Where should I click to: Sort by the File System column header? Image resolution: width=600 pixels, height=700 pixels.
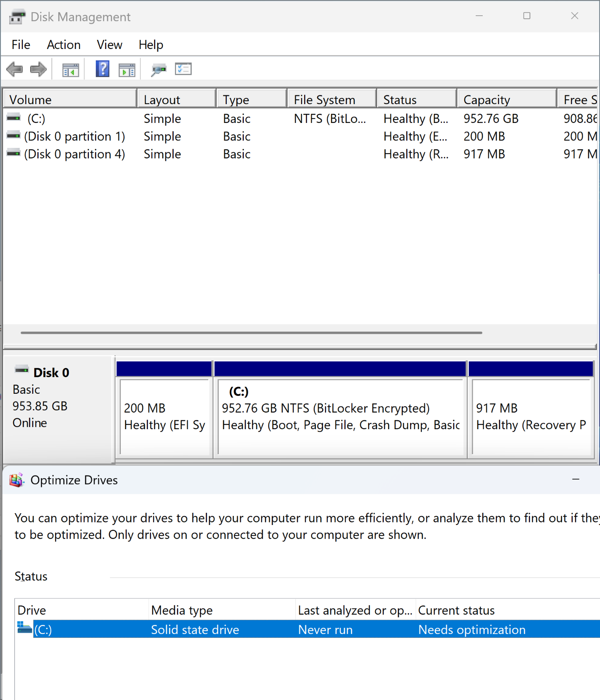332,99
